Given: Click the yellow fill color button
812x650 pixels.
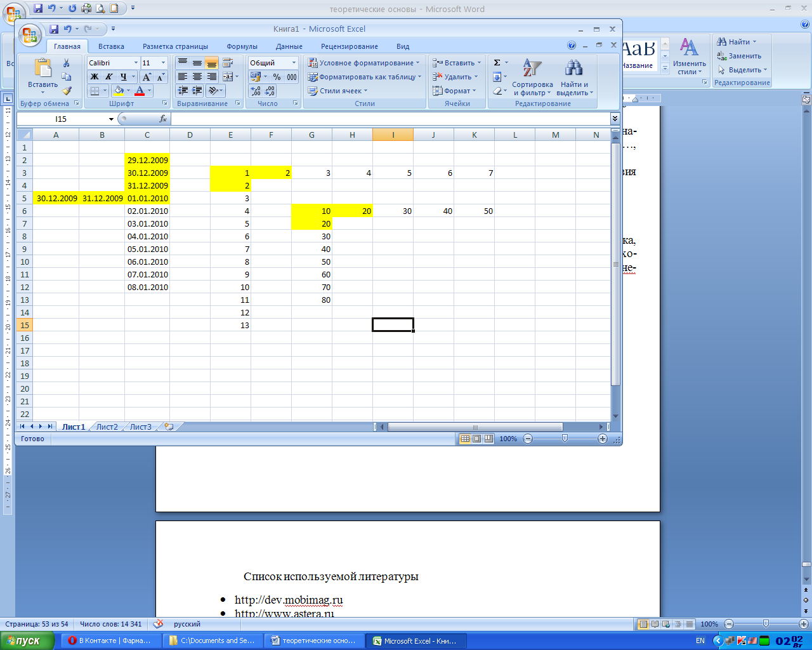Looking at the screenshot, I should click(118, 91).
